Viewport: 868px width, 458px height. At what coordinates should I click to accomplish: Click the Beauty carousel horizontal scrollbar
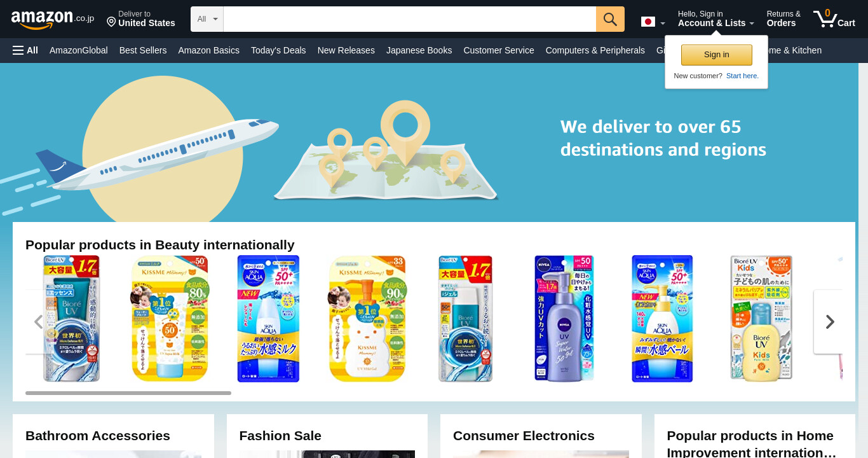coord(128,393)
